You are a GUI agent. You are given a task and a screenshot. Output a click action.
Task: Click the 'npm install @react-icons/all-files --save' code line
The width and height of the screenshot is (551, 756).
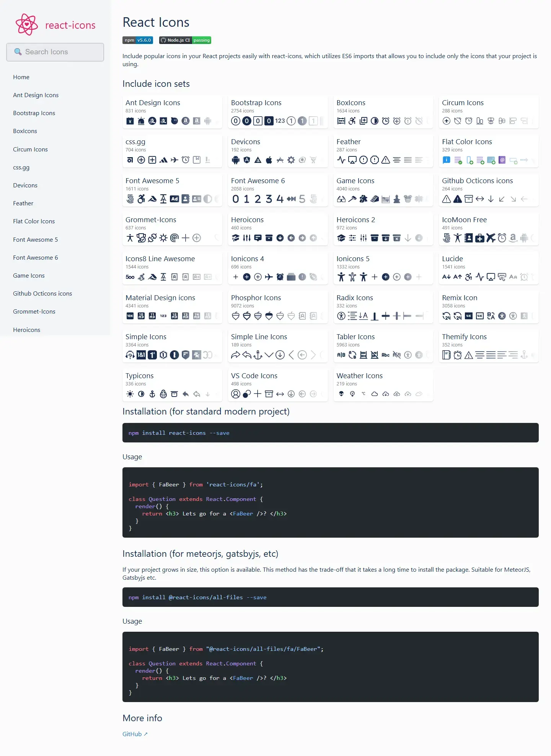197,597
